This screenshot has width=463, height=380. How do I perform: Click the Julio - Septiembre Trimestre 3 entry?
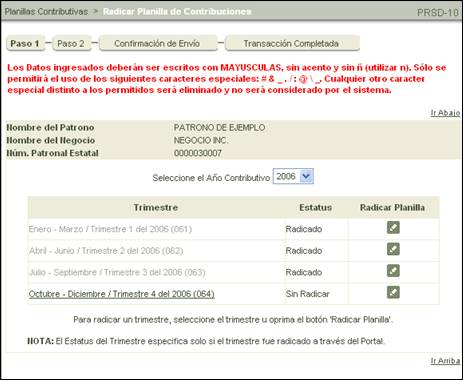117,272
